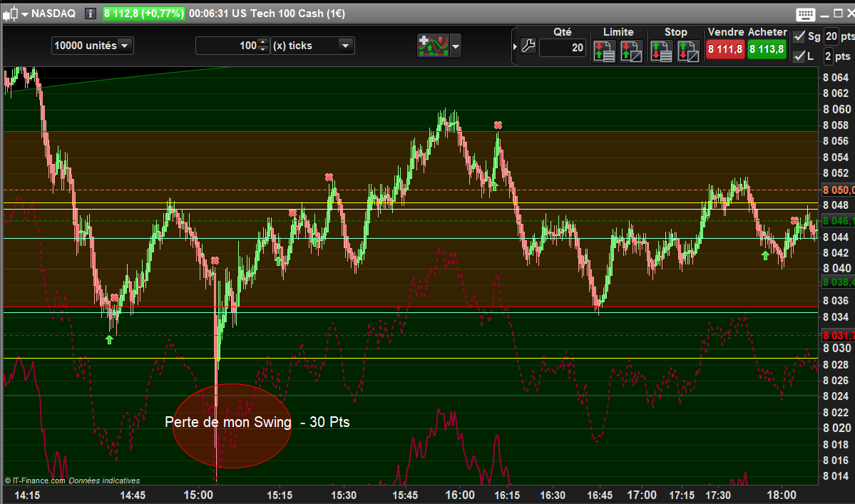This screenshot has width=855, height=504.
Task: Expand the arrow next to the candlestick icon
Action: [24, 14]
